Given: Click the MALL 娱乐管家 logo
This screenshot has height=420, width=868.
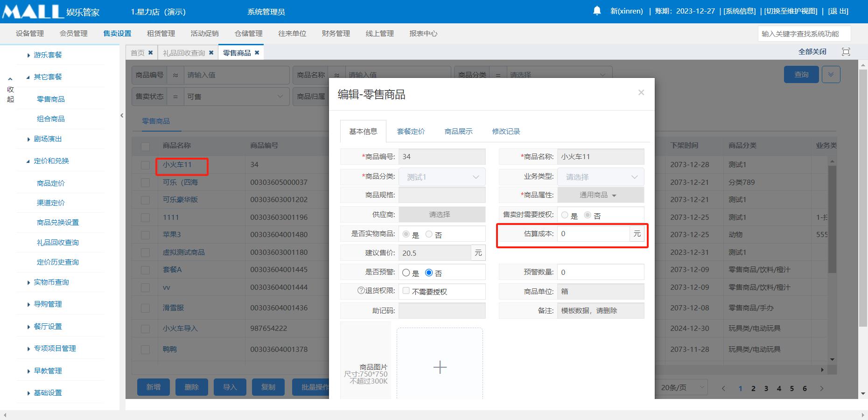Looking at the screenshot, I should (51, 12).
